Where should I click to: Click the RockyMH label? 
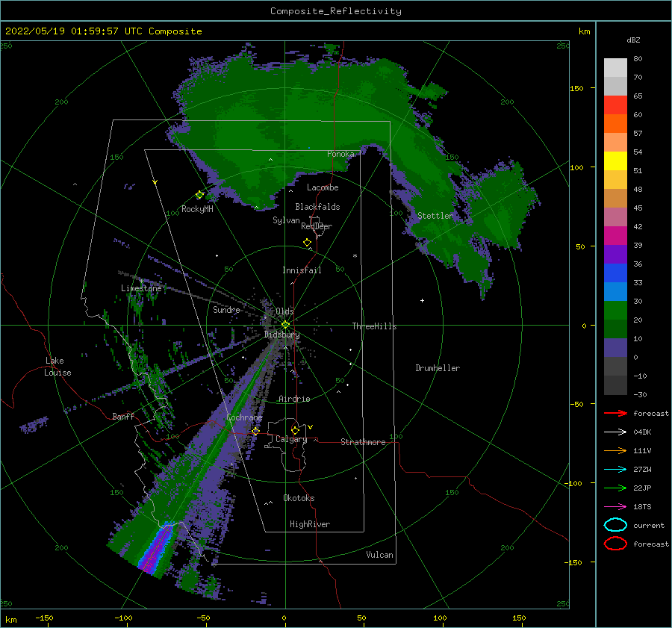197,209
